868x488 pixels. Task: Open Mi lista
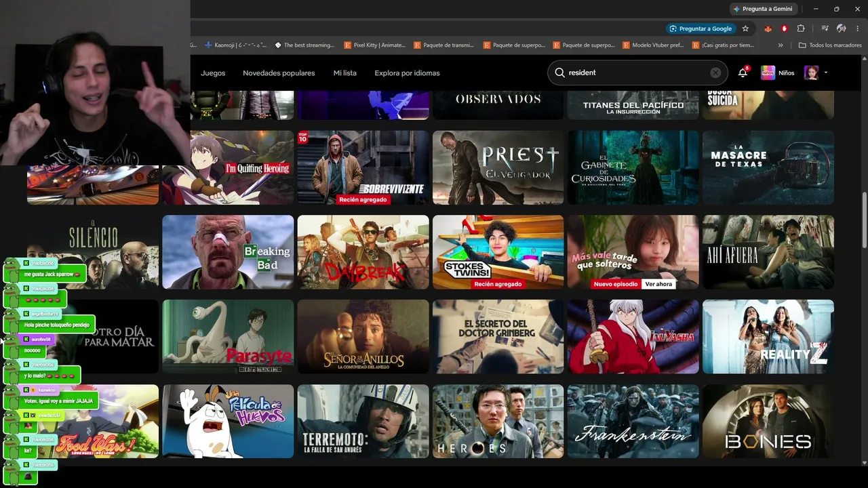[344, 73]
